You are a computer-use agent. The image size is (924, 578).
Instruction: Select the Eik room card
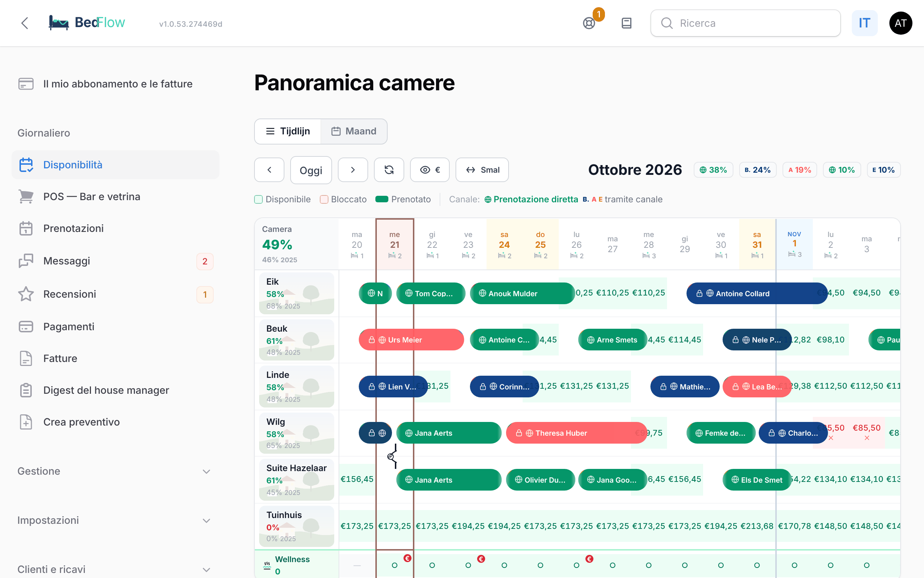coord(296,293)
